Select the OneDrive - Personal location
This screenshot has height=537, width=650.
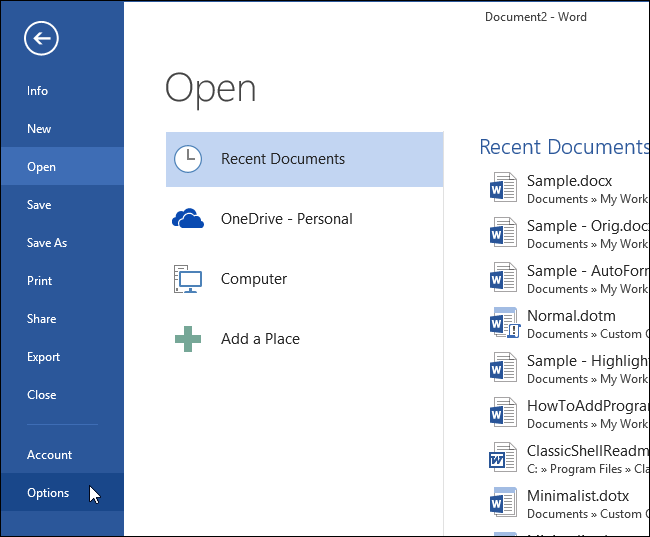(286, 219)
